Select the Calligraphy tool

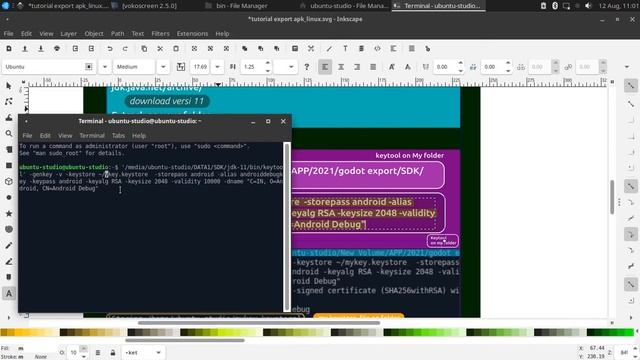pos(9,278)
